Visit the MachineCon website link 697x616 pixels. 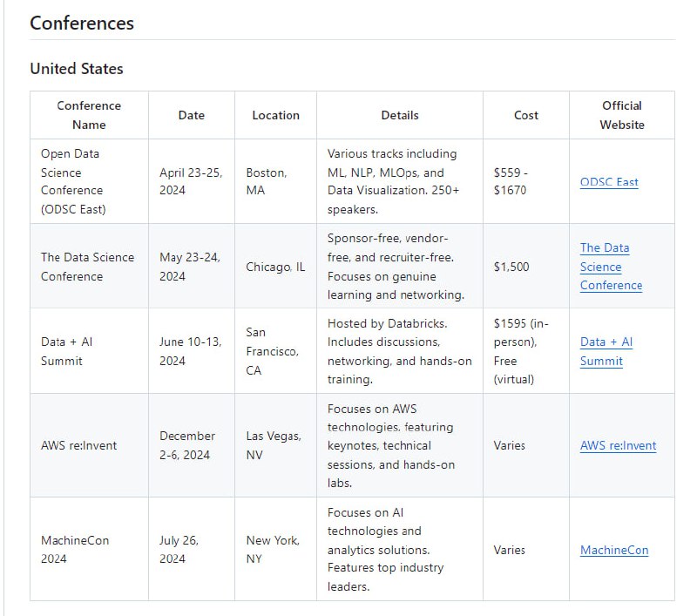[x=613, y=550]
